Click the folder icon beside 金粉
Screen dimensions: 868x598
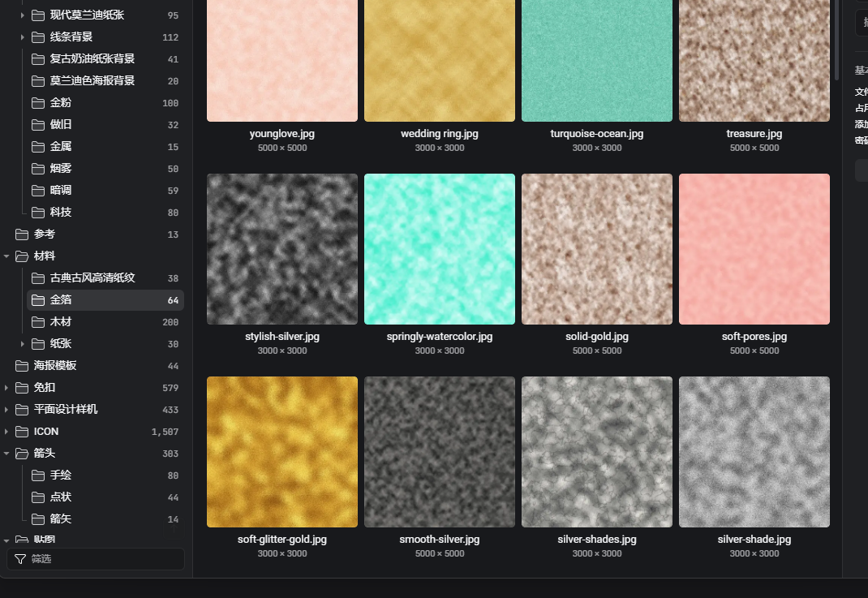tap(38, 103)
